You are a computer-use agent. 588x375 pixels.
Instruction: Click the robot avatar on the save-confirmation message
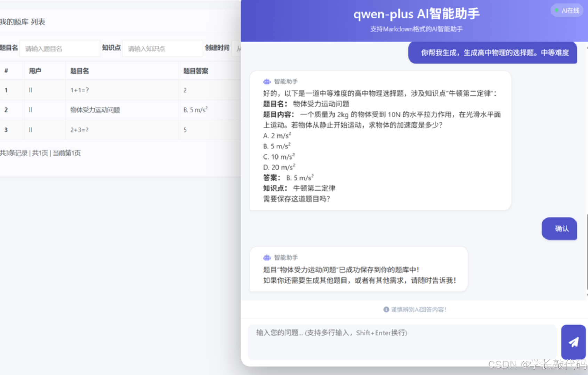point(266,258)
